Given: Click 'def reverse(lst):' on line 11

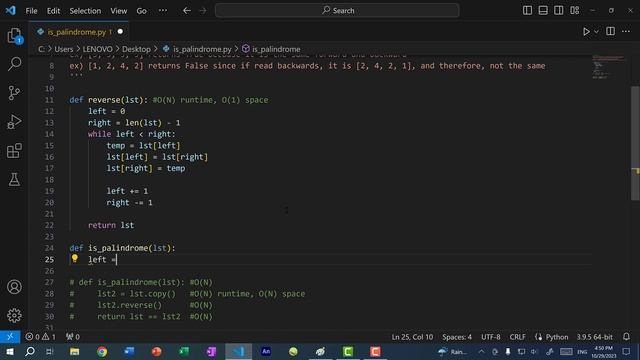Looking at the screenshot, I should pos(109,100).
